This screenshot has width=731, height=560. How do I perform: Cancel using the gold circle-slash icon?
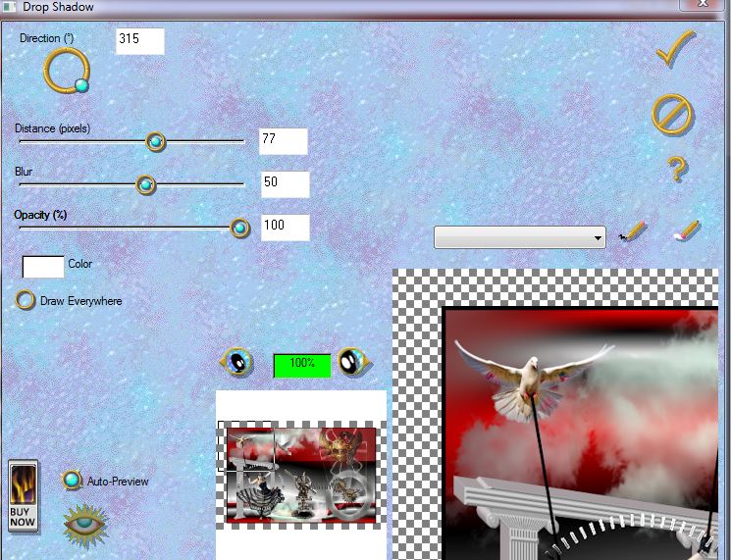[x=672, y=115]
